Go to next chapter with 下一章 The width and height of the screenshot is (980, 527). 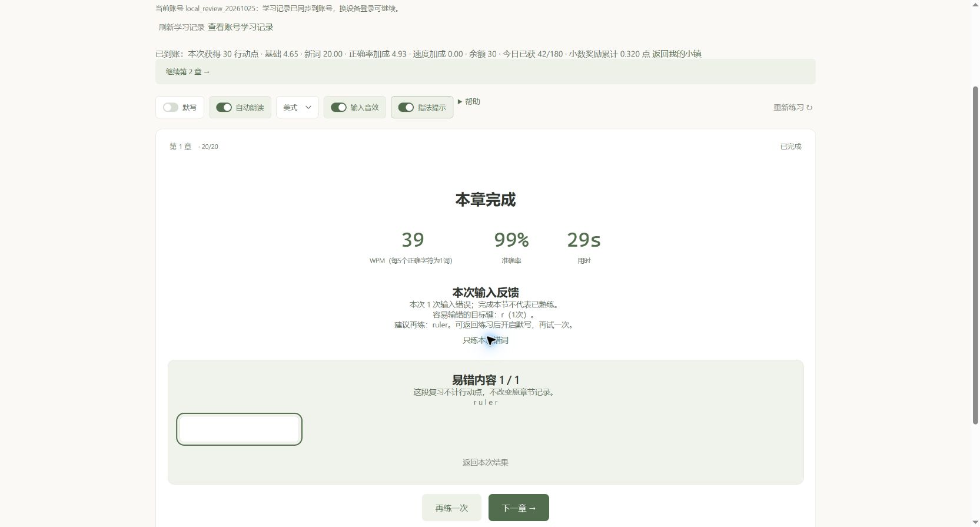click(x=519, y=508)
